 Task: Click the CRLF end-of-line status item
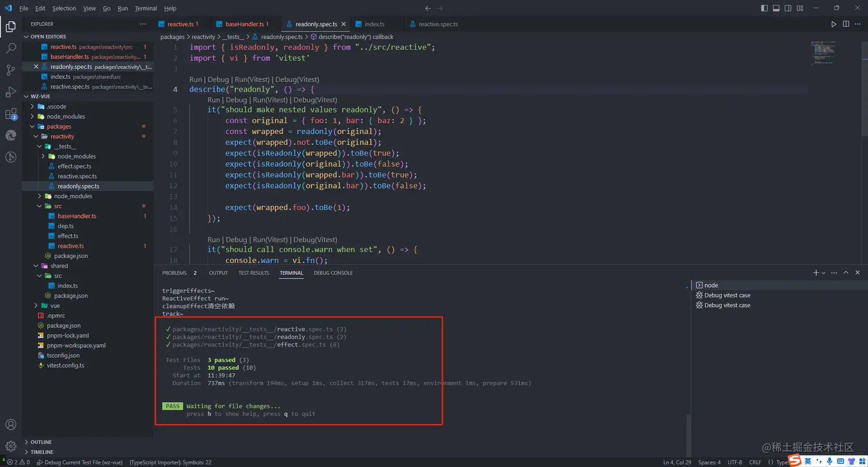click(x=755, y=462)
